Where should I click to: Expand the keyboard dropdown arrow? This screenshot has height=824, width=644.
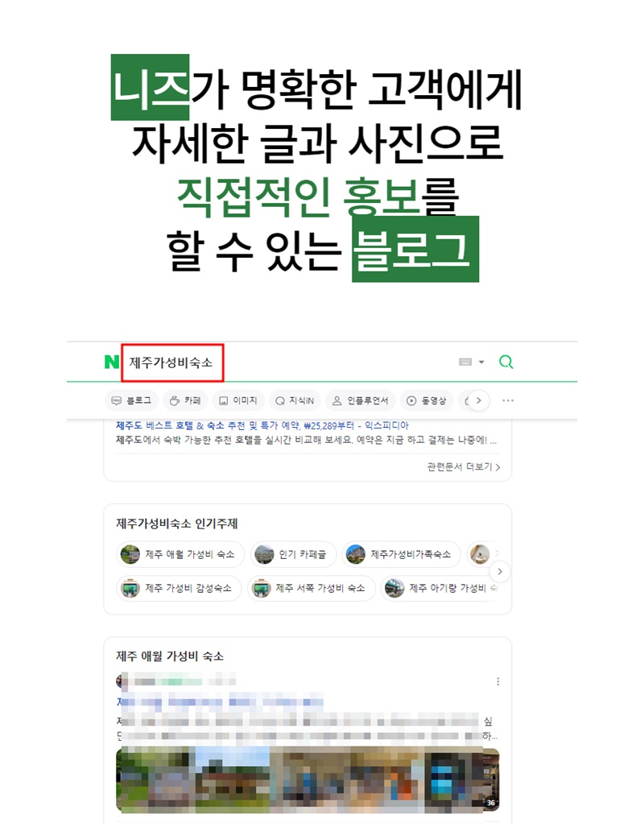(x=481, y=362)
